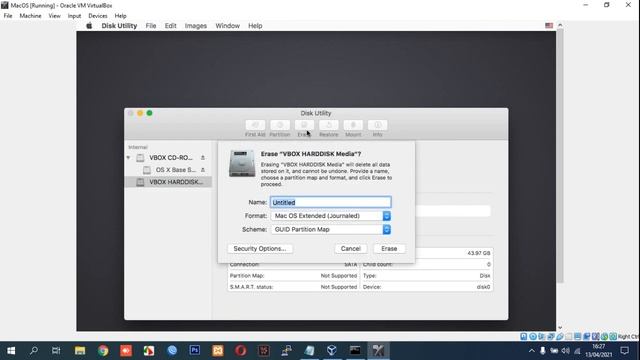Open Task View on the taskbar

point(56,351)
